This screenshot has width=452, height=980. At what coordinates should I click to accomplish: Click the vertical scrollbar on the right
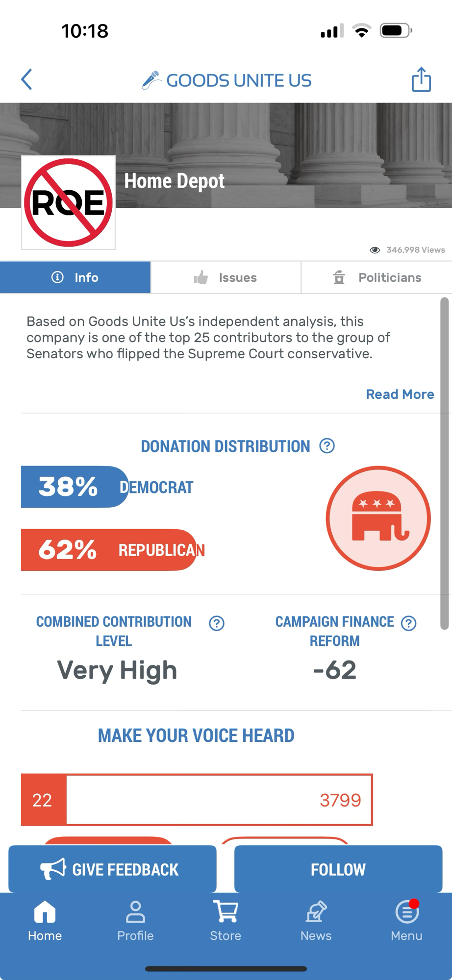coord(444,463)
